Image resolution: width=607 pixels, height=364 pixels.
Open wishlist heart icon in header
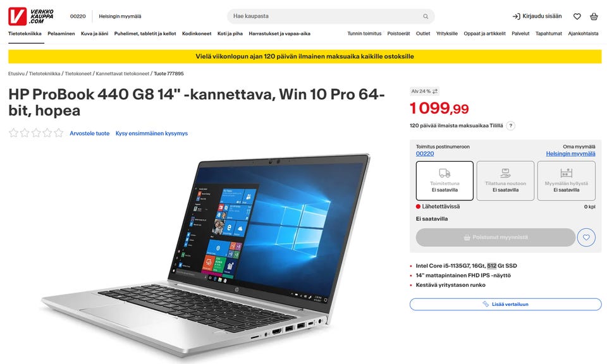[577, 16]
